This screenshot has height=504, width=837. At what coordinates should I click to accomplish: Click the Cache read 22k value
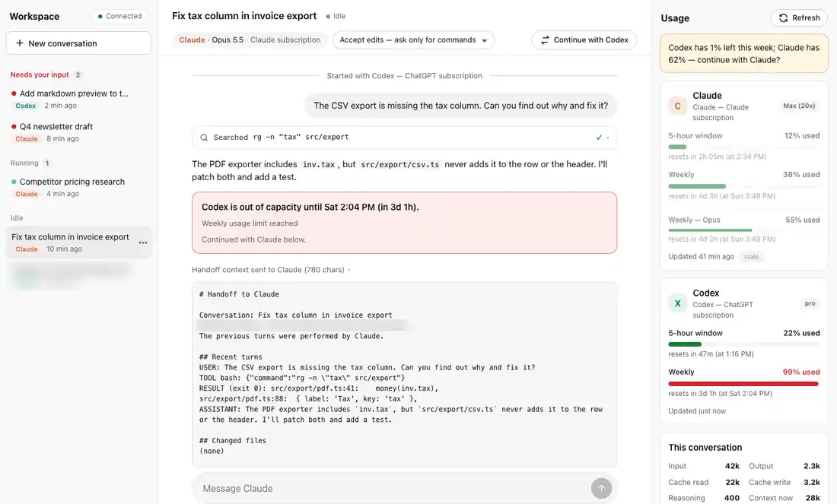(732, 482)
